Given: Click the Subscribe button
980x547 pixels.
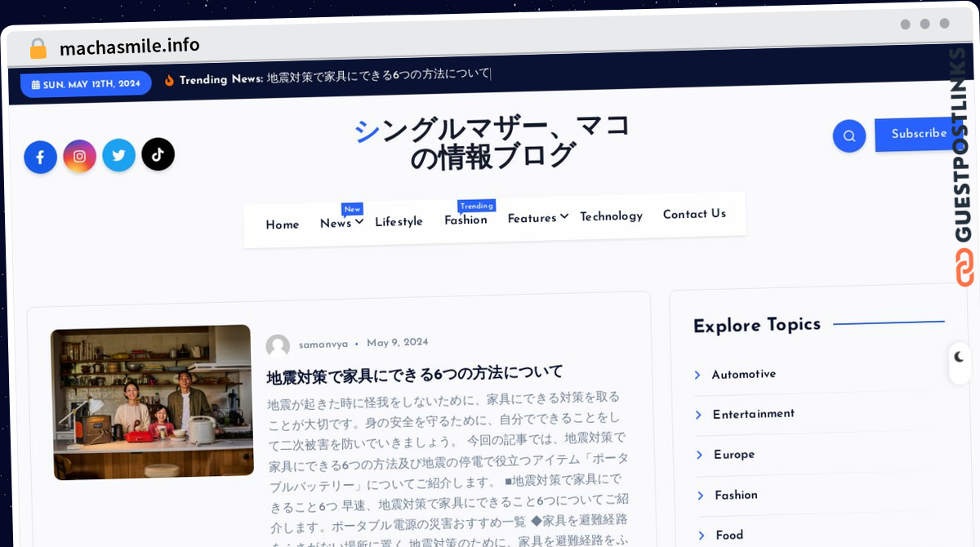Looking at the screenshot, I should pyautogui.click(x=919, y=134).
